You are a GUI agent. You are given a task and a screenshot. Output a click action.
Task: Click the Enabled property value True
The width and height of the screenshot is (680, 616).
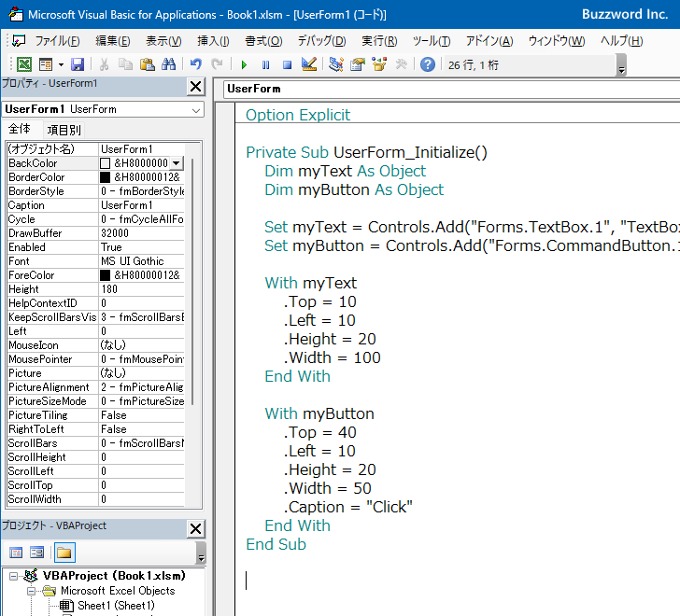coord(141,247)
